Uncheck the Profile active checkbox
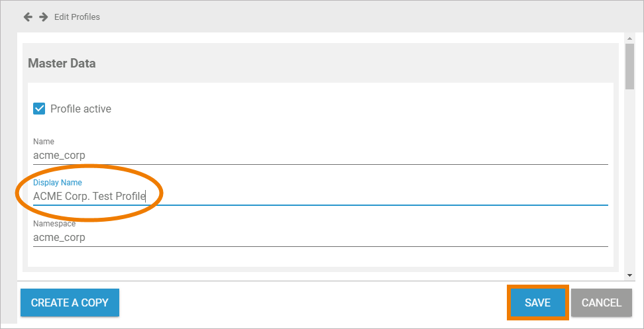This screenshot has height=329, width=644. (x=39, y=109)
